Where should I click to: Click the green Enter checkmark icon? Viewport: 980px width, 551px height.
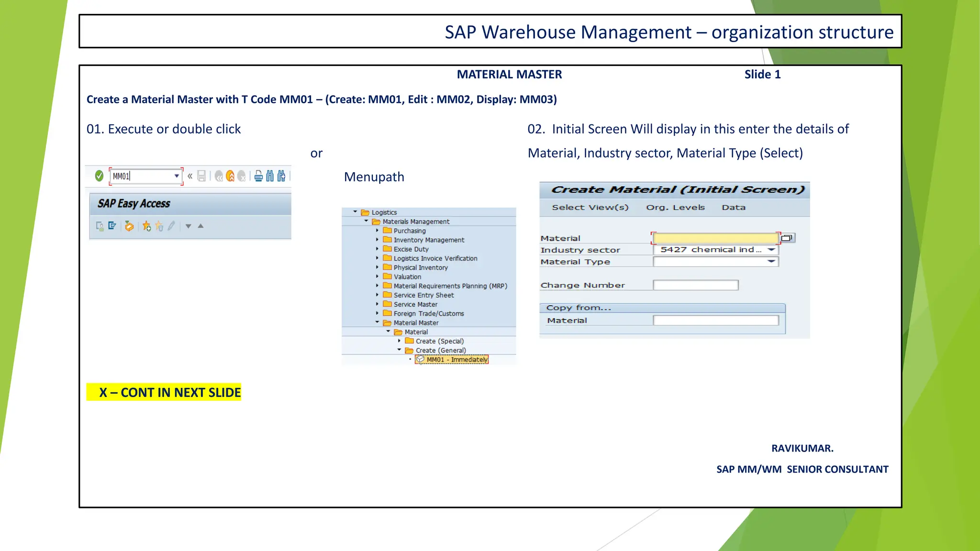click(99, 176)
